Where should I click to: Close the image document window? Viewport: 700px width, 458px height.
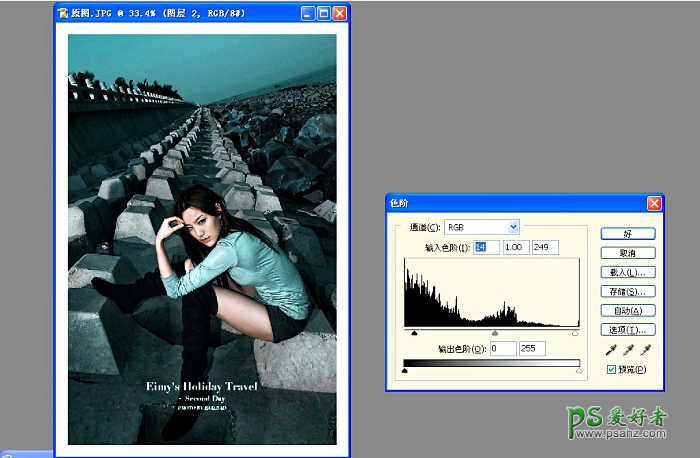pos(340,14)
